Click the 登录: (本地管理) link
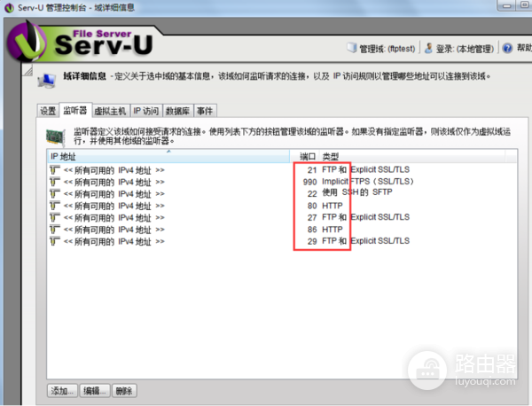The width and height of the screenshot is (532, 406). point(465,49)
